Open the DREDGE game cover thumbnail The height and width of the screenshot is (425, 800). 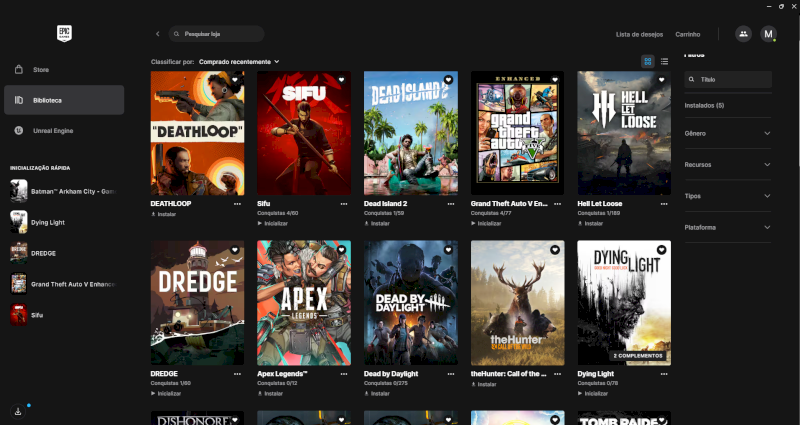click(197, 302)
